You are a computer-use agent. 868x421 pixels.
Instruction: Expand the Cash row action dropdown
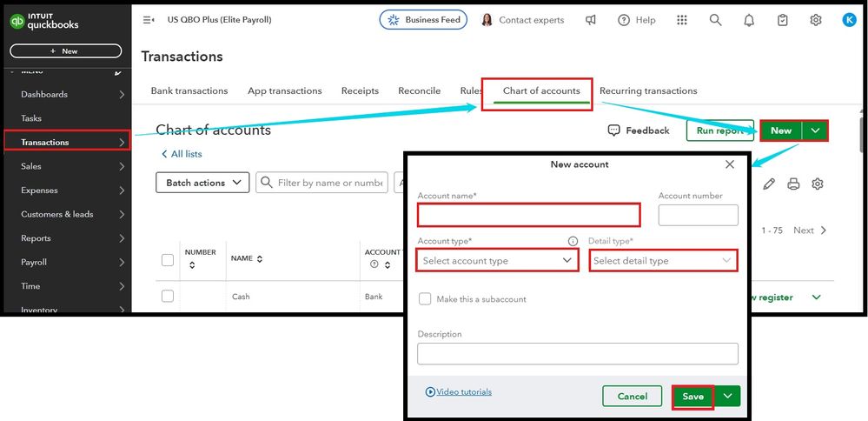pyautogui.click(x=816, y=297)
